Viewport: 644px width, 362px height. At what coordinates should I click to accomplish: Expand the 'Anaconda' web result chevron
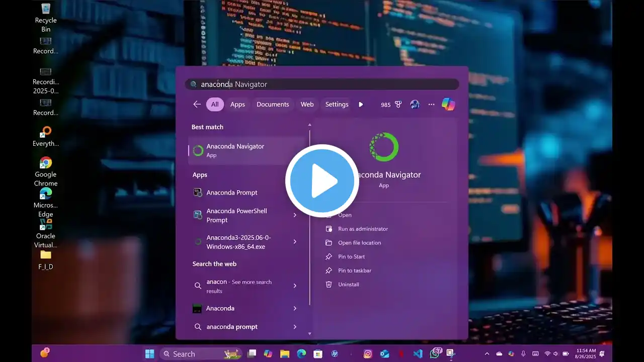click(295, 308)
